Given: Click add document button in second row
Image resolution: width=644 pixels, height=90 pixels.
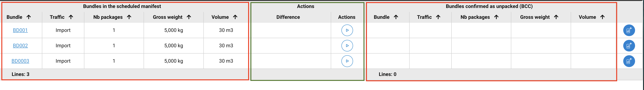Looking at the screenshot, I should click(629, 46).
